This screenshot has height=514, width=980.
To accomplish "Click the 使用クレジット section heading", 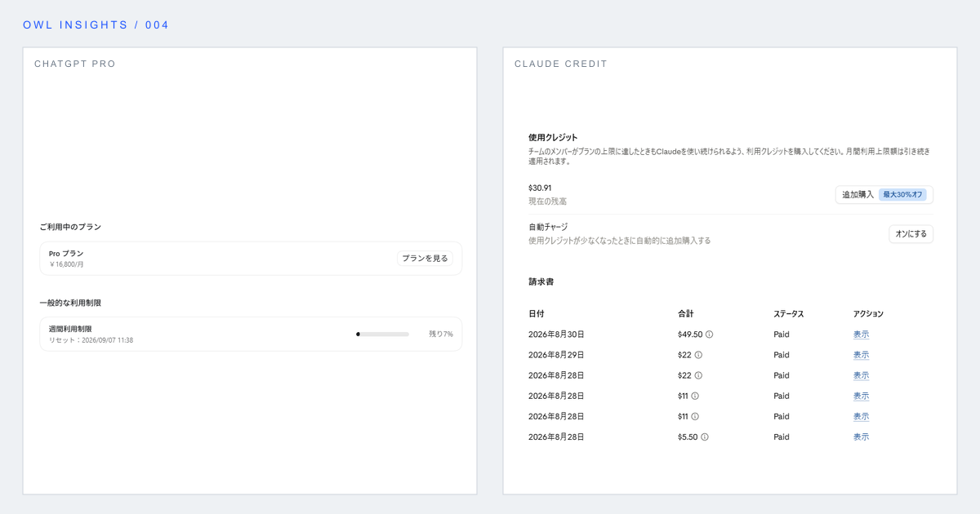I will (553, 137).
